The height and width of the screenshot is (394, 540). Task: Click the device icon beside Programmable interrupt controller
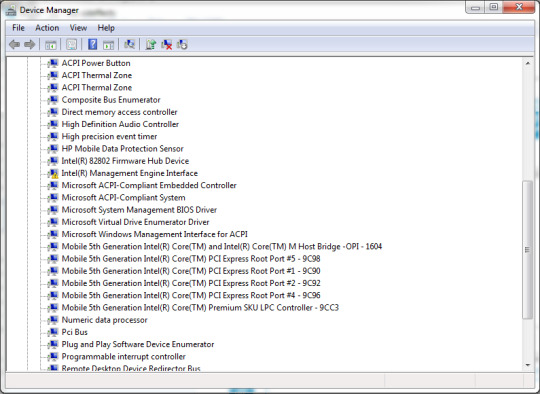tap(53, 356)
